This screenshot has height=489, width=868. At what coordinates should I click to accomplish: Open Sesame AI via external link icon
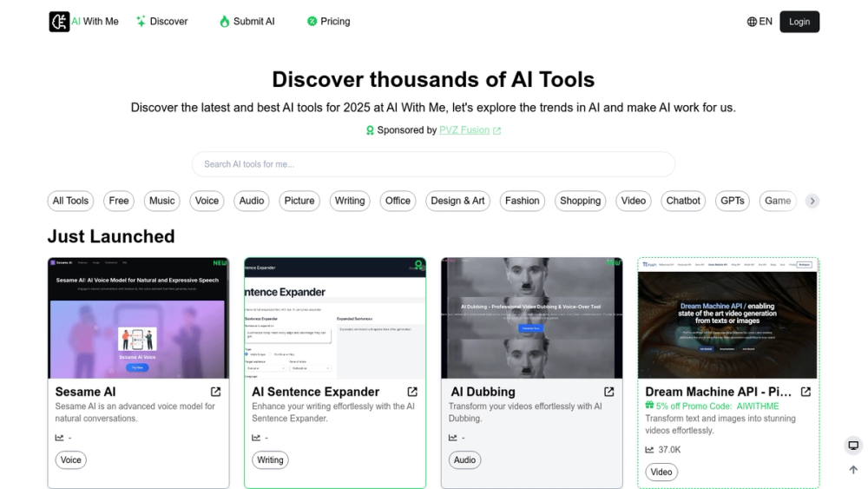coord(216,392)
